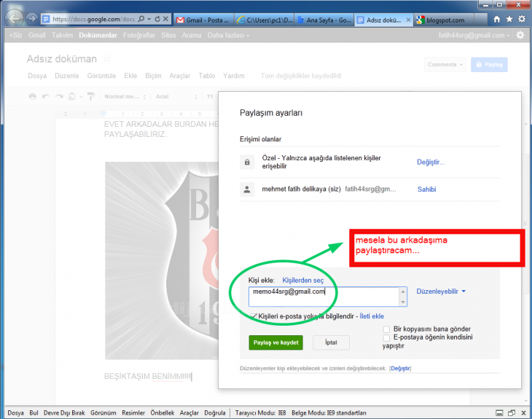
Task: Open address bar dropdown arrow
Action: point(149,19)
